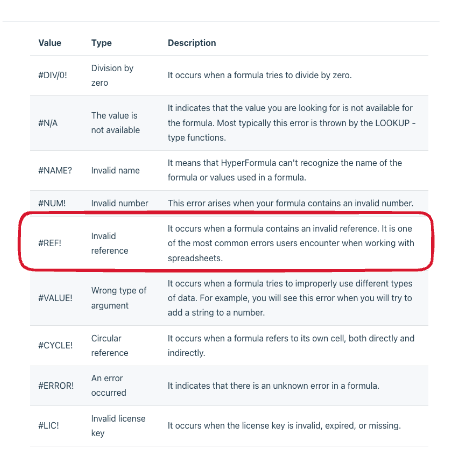449x465 pixels.
Task: Click the 'Circular reference' type cell
Action: click(x=110, y=345)
